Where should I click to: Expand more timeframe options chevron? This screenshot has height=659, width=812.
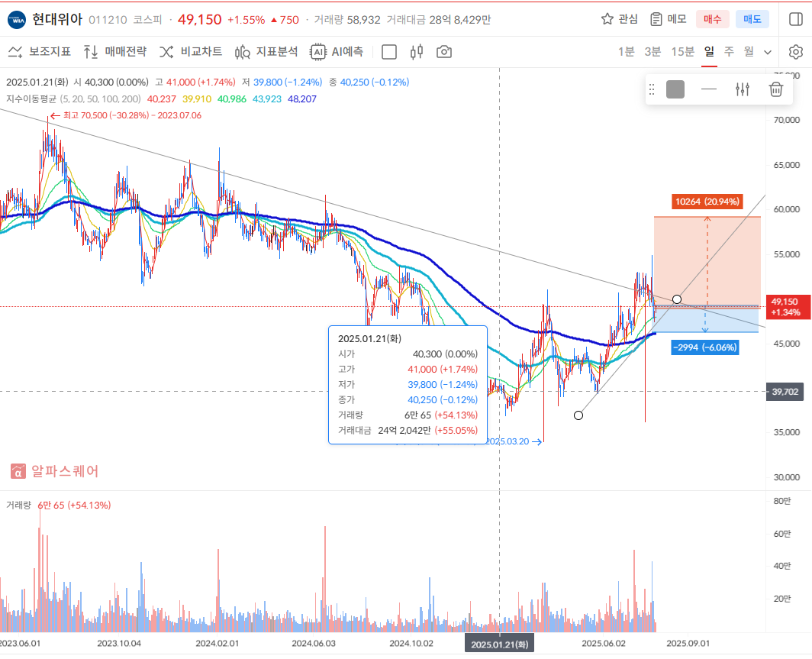(x=768, y=53)
